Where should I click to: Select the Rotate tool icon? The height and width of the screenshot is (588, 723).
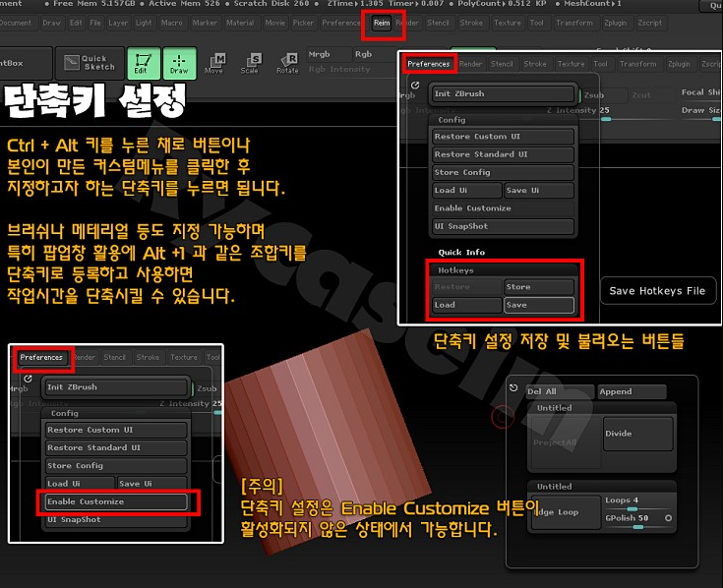287,63
